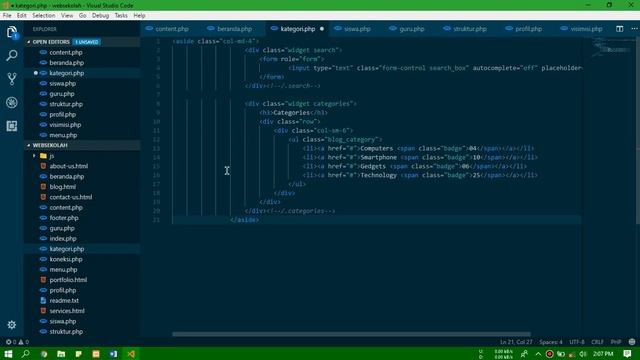Open the Windows notification center
640x360 pixels.
(x=627, y=354)
